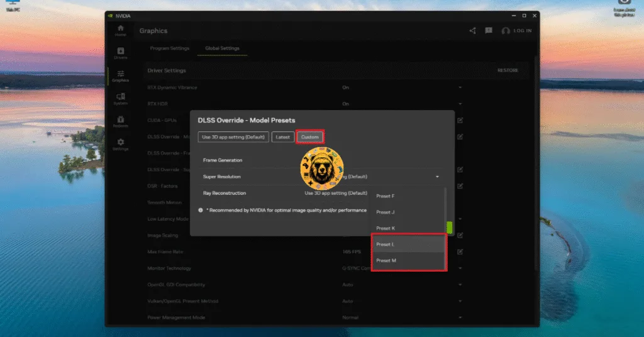Click the green preset list scrollbar thumb
This screenshot has height=337, width=644.
450,228
